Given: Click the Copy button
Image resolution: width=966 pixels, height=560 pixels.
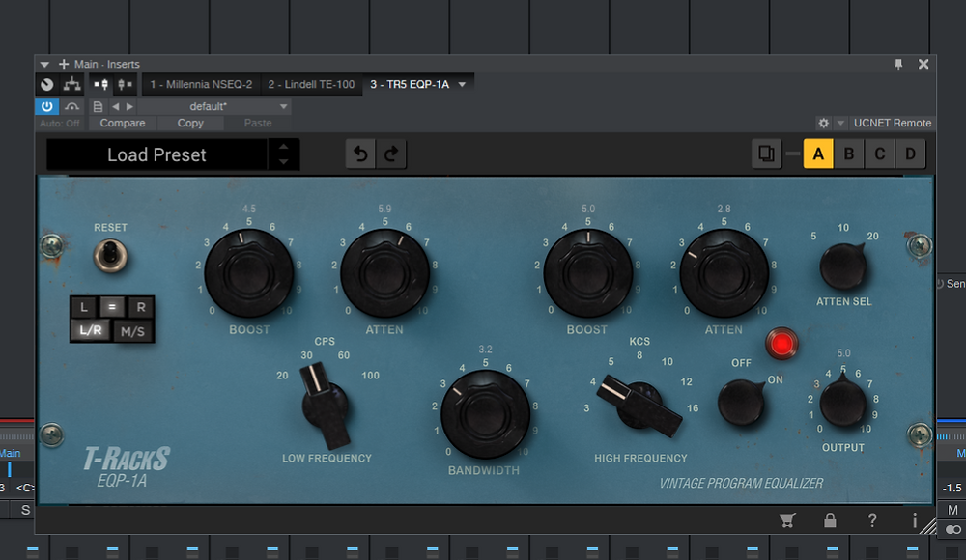Looking at the screenshot, I should [x=190, y=124].
